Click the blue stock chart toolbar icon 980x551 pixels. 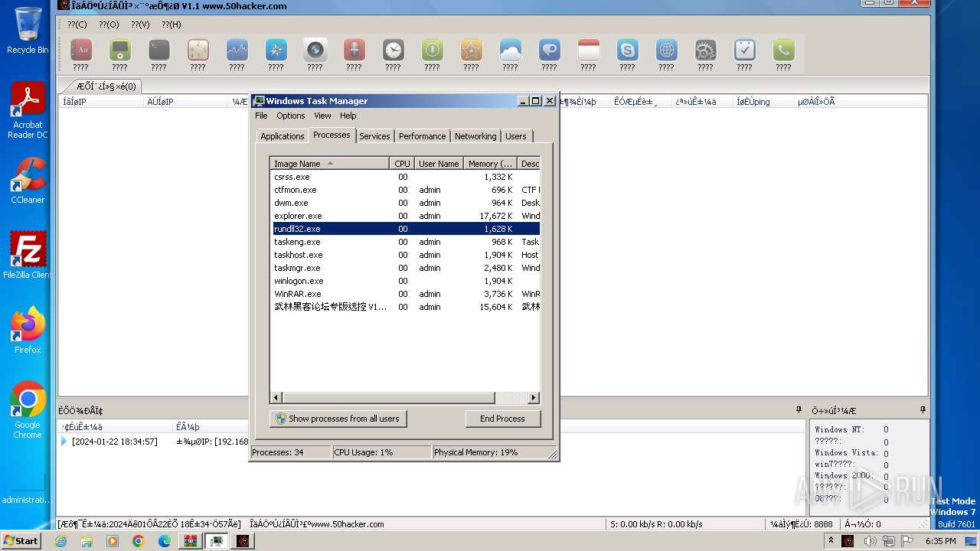click(237, 51)
